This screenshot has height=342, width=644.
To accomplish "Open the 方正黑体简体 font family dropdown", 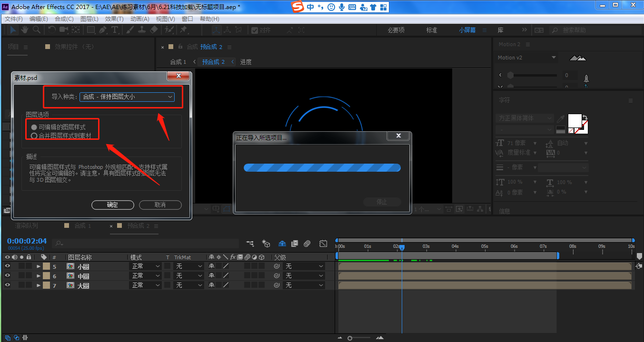I will (x=525, y=118).
